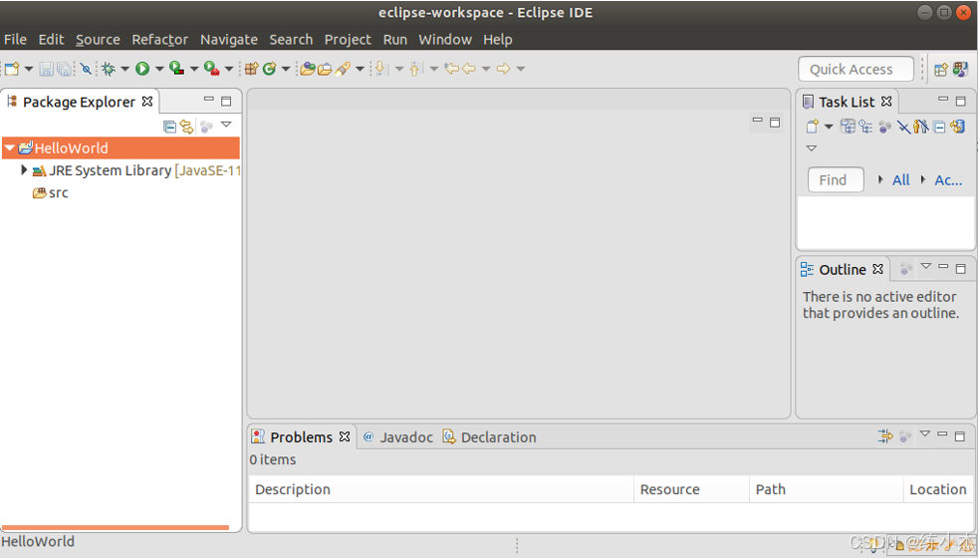Switch to the Declaration tab
Screen dimensions: 980x560
pyautogui.click(x=489, y=436)
